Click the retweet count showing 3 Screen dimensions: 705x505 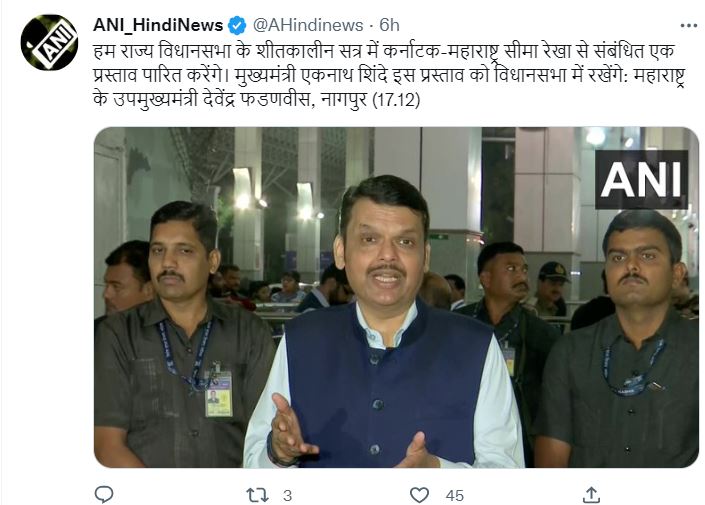287,496
